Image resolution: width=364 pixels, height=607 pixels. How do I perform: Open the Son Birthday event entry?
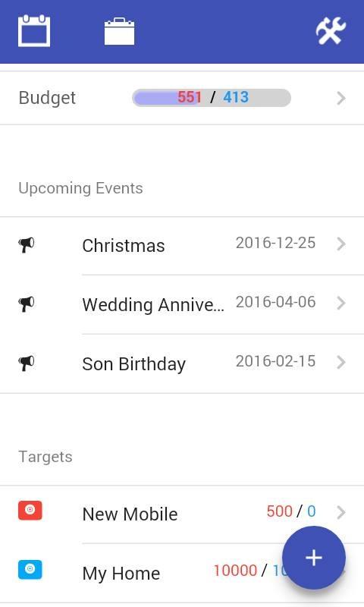pyautogui.click(x=182, y=363)
